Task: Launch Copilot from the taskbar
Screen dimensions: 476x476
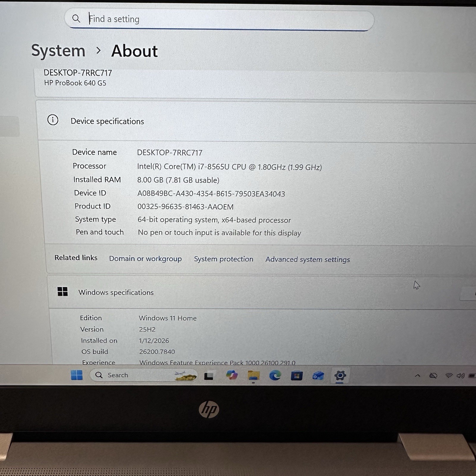Action: 232,375
